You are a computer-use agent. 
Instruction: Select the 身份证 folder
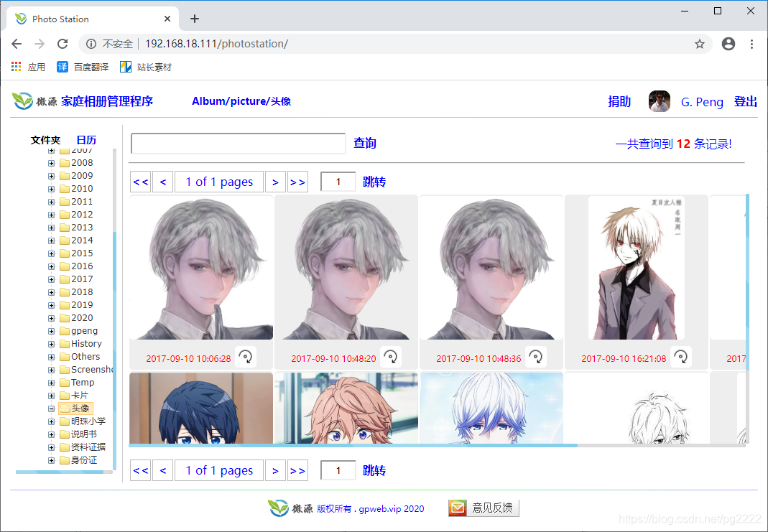point(78,460)
